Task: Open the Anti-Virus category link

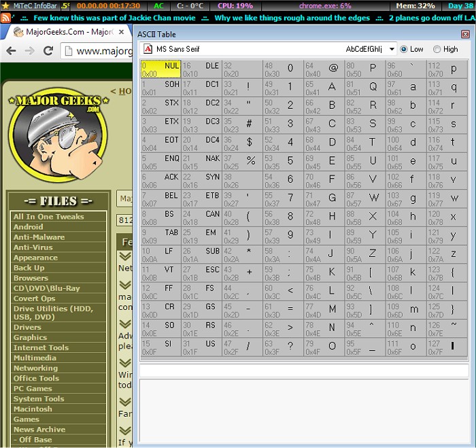Action: click(33, 247)
